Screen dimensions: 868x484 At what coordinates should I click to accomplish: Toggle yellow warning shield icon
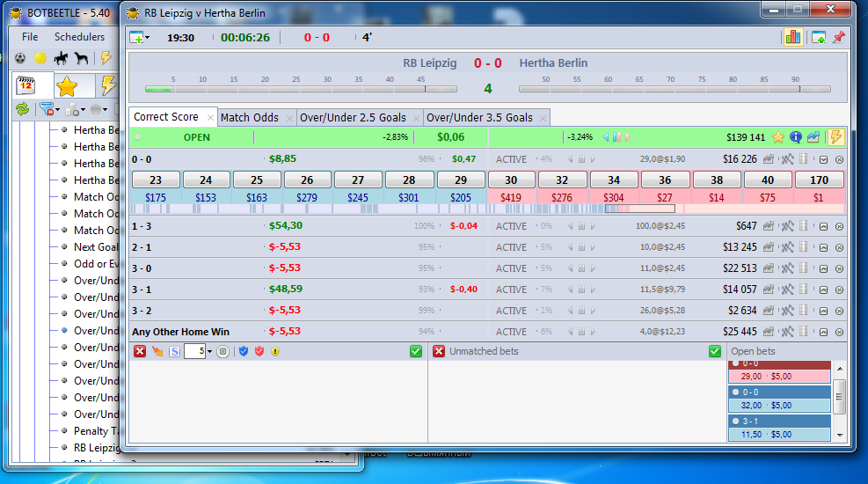tap(275, 351)
